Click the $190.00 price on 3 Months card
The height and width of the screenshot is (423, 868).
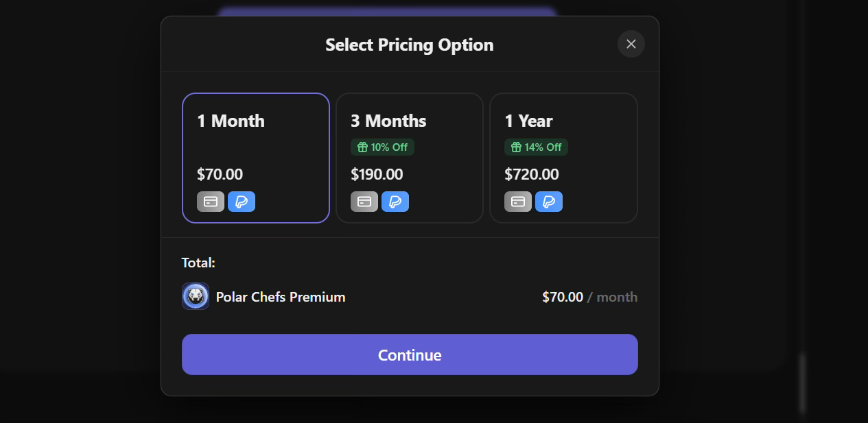[377, 174]
